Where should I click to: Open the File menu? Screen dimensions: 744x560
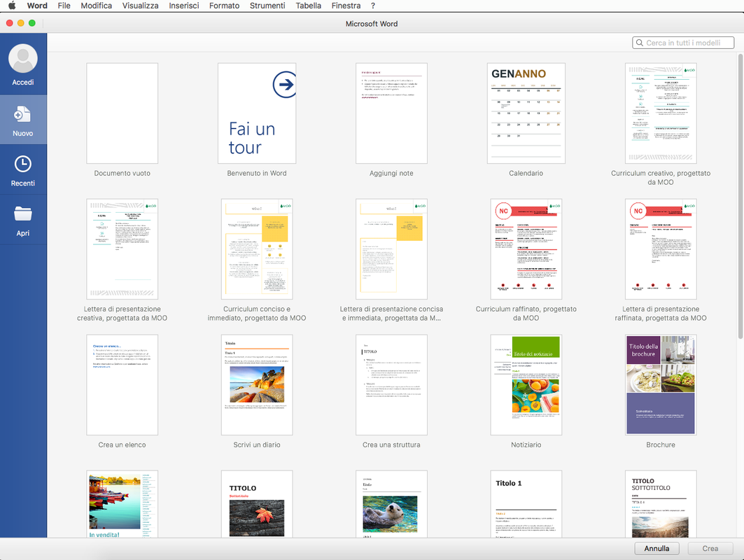coord(64,6)
